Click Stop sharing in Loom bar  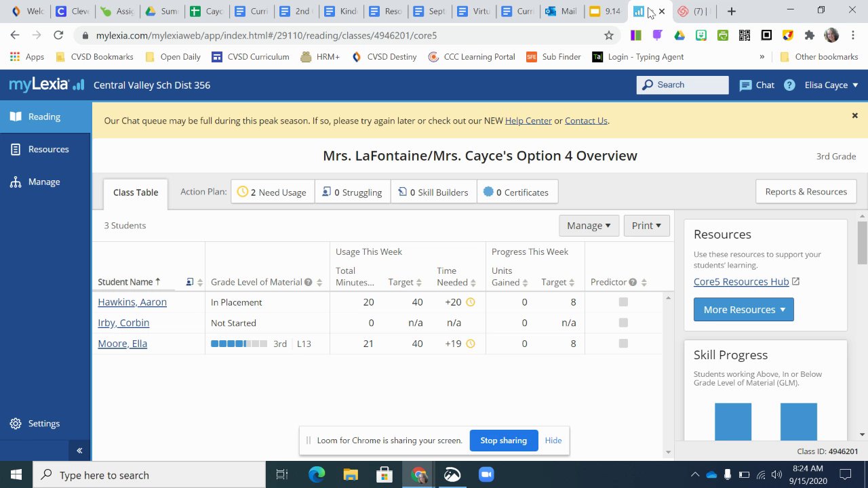click(x=504, y=441)
